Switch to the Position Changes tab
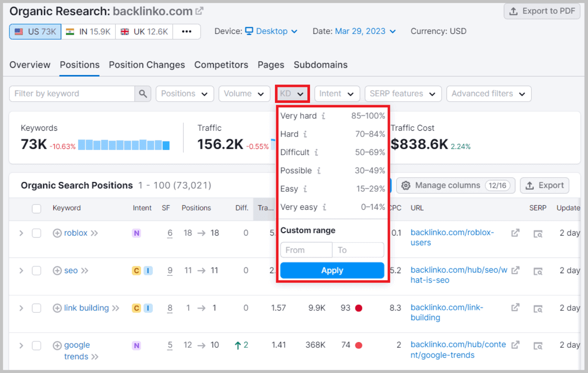The image size is (588, 373). (x=147, y=65)
